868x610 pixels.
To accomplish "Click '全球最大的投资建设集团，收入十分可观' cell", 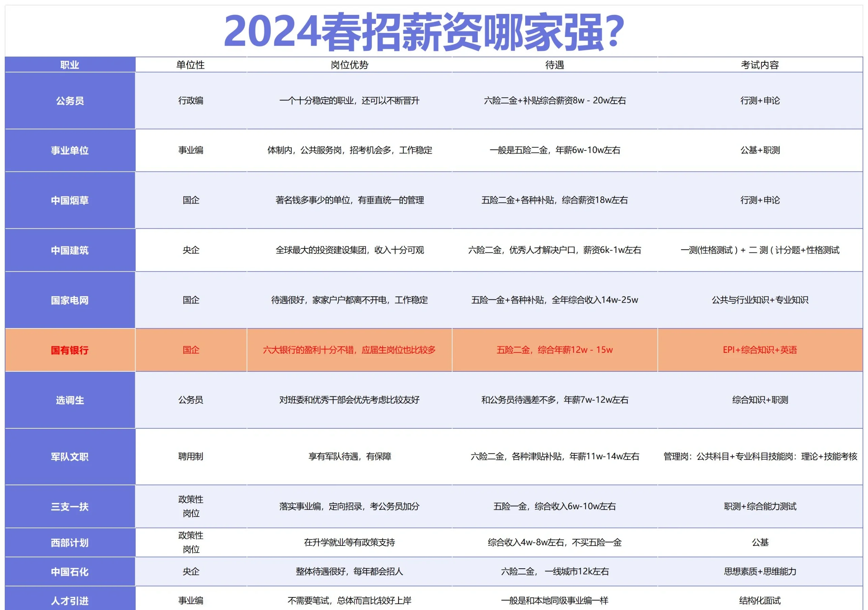I will (x=349, y=250).
